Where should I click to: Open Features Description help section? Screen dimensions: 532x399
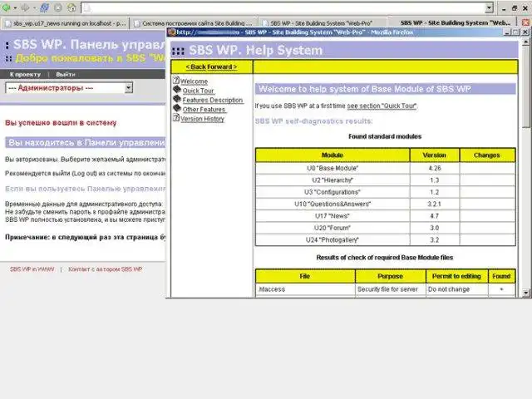coord(213,100)
